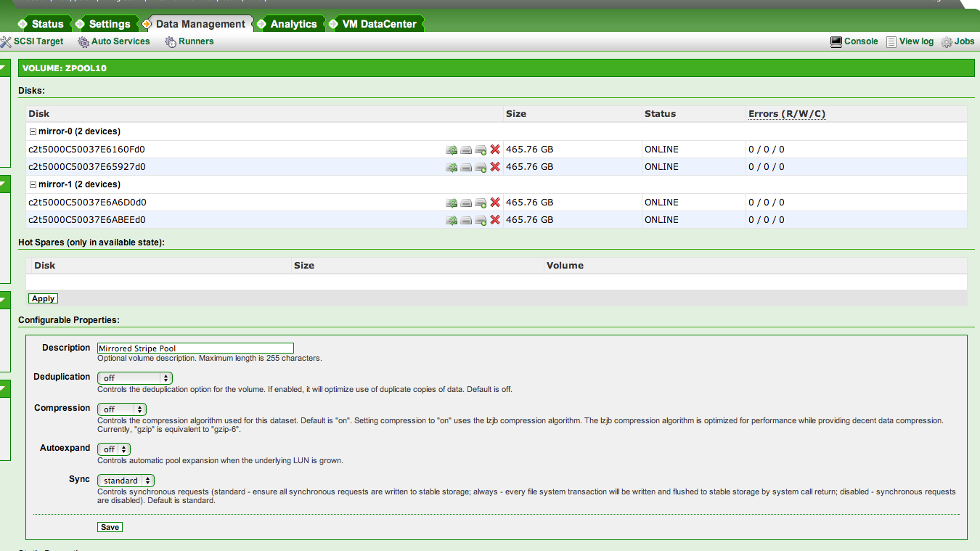
Task: Open the Autoexpand dropdown
Action: coord(113,449)
